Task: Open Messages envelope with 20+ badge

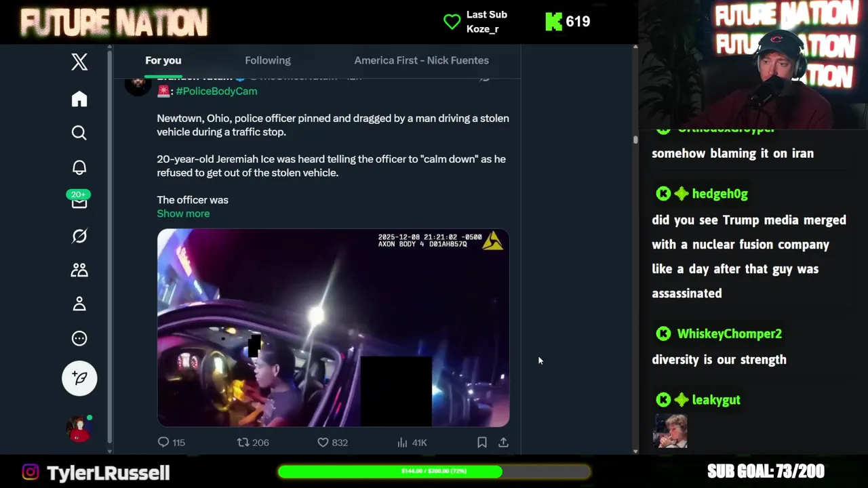Action: 79,200
